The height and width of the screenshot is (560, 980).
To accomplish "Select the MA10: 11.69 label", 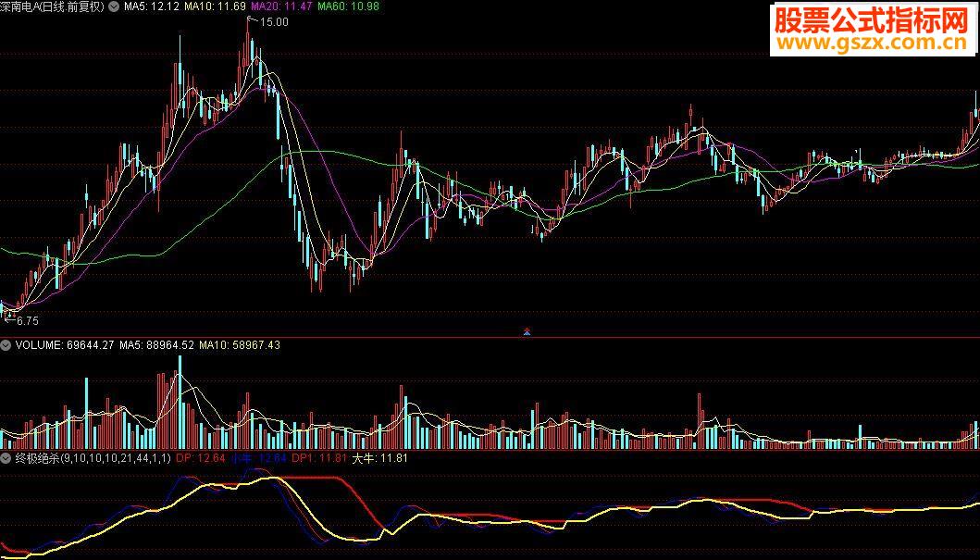I will 215,6.
